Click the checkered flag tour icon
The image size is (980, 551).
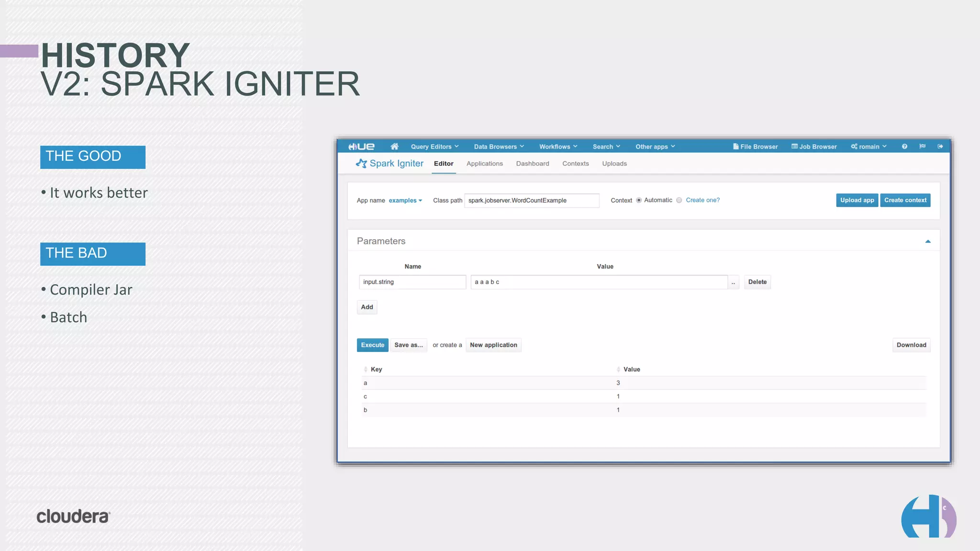click(x=922, y=146)
